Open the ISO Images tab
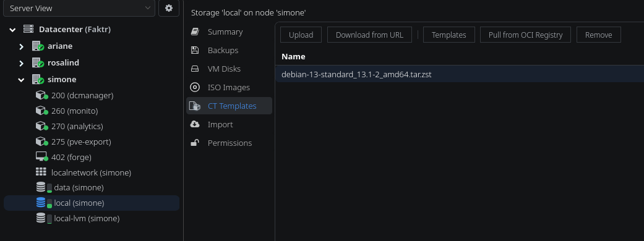The width and height of the screenshot is (644, 241). click(229, 88)
